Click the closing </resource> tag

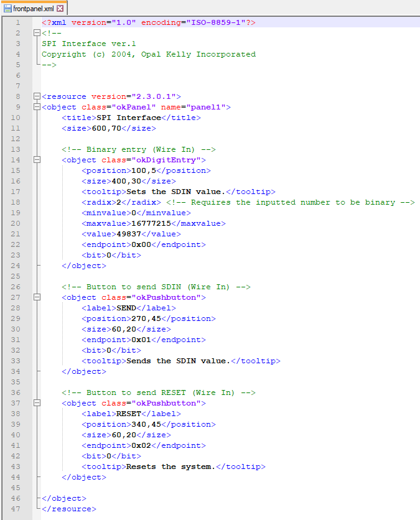click(x=69, y=509)
